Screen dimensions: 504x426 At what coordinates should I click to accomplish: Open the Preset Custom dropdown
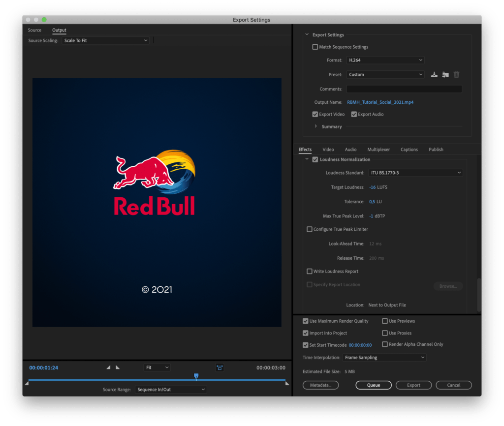tap(385, 75)
